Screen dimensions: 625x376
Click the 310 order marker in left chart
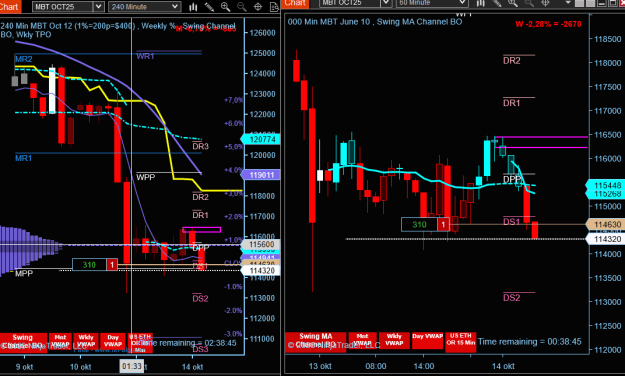(x=89, y=264)
